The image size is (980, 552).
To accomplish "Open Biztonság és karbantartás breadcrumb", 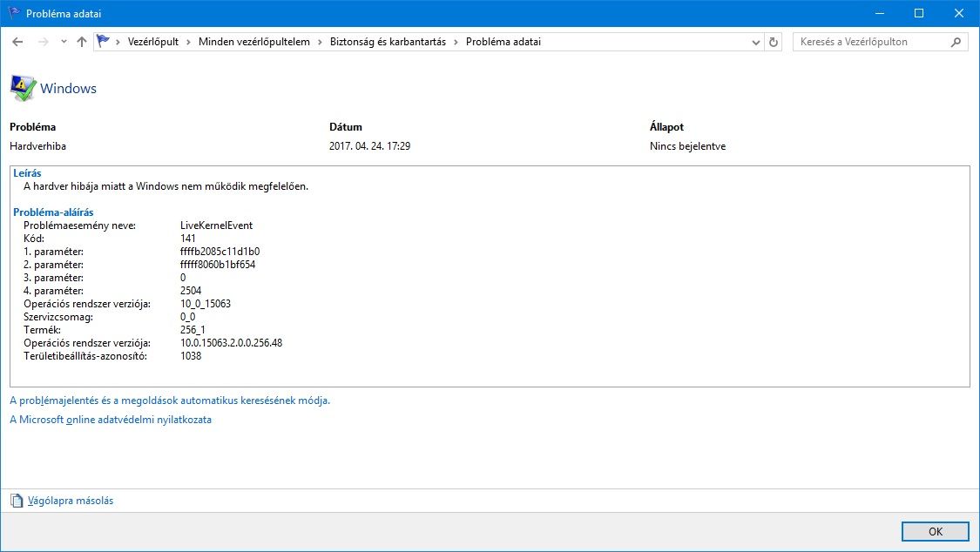I will coord(389,42).
